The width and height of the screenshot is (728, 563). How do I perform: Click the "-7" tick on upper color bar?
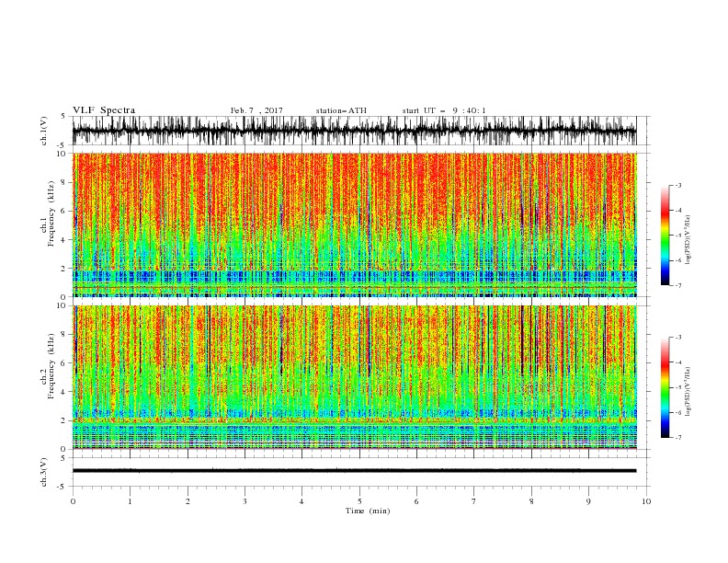677,285
